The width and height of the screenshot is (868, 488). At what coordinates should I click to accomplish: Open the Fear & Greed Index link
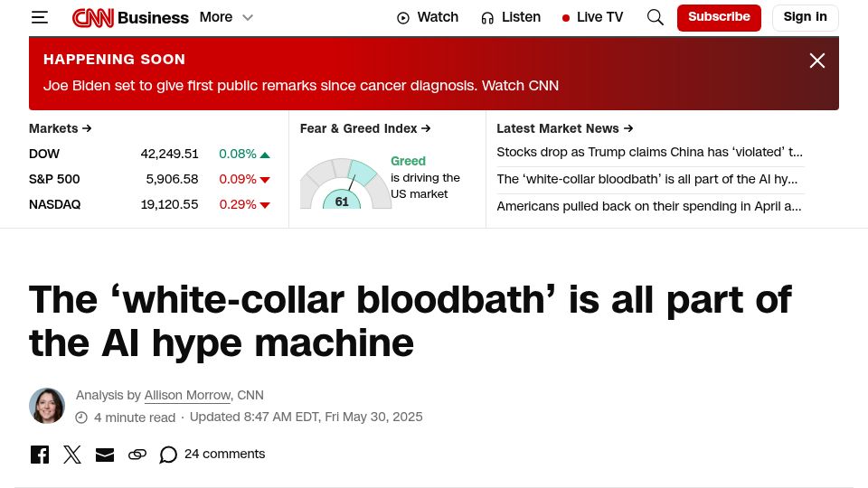365,128
